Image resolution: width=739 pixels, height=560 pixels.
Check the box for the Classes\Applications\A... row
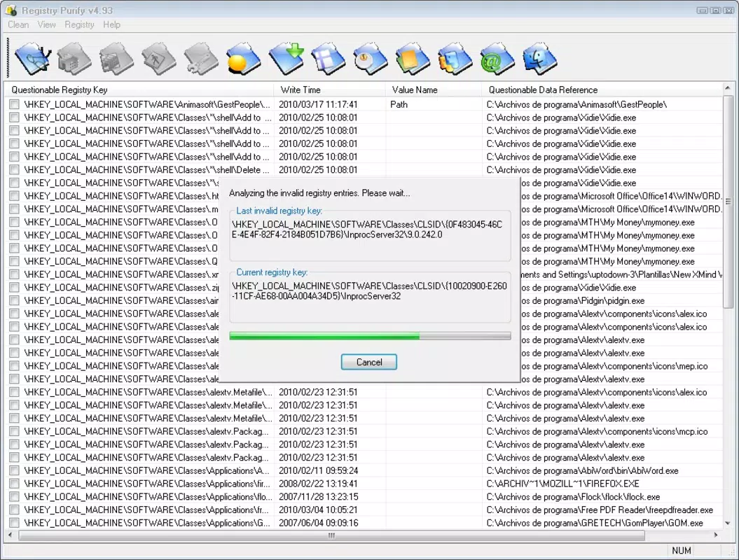pos(14,470)
